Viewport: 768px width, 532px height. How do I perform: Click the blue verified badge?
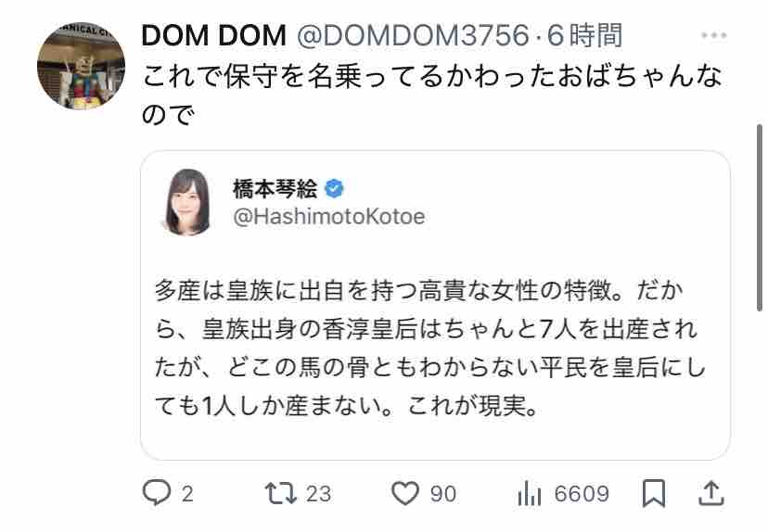[334, 188]
